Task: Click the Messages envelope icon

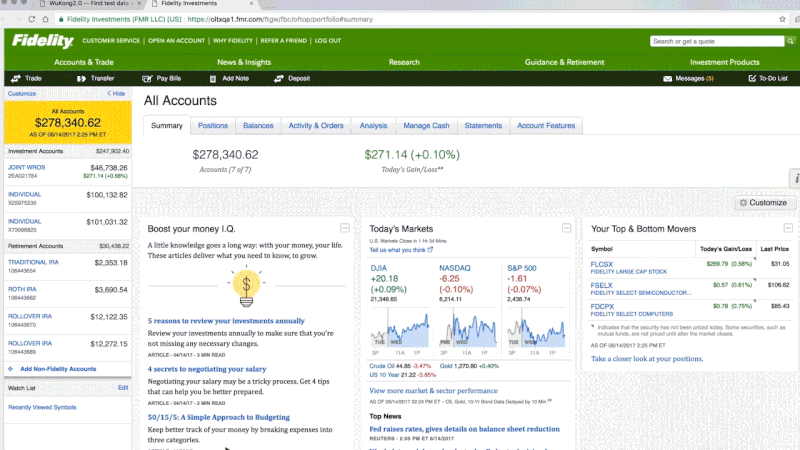Action: (x=667, y=79)
